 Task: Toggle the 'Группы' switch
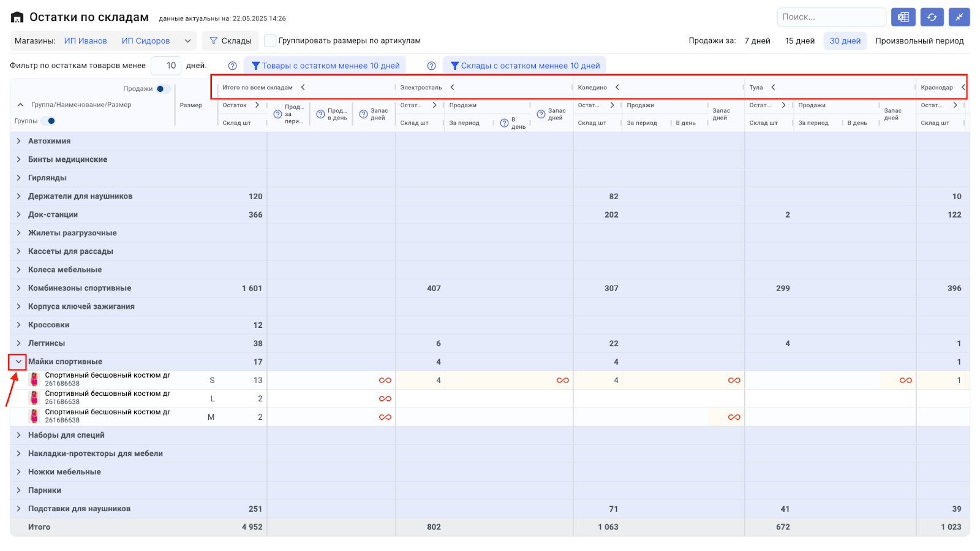pyautogui.click(x=49, y=121)
